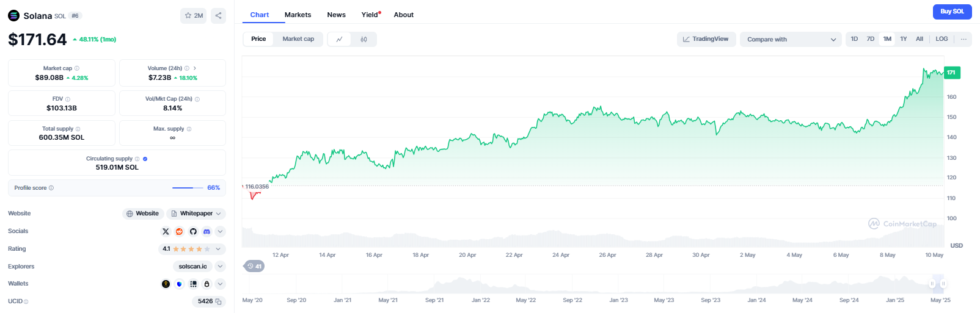Screen dimensions: 980x313
Task: Select the first wallet icon
Action: coord(166,284)
